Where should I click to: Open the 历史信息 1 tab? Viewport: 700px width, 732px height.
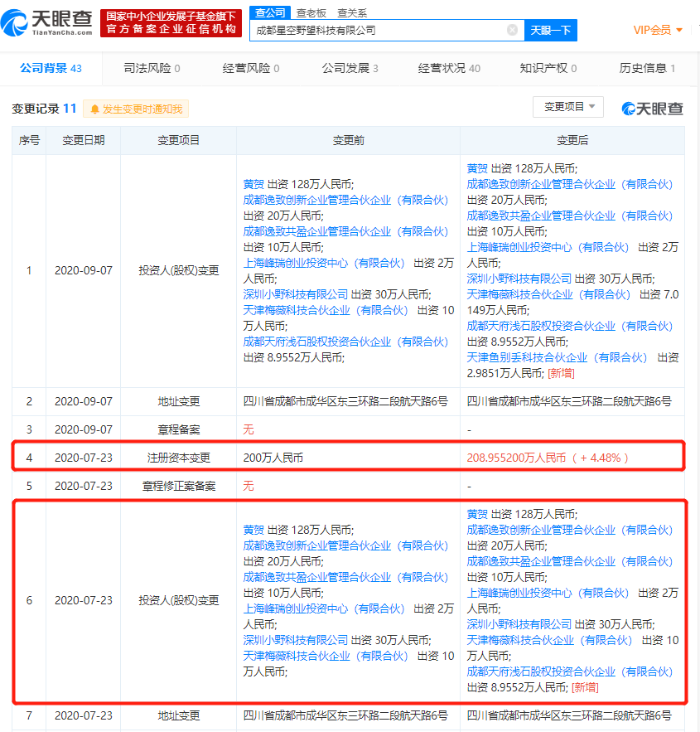(647, 68)
